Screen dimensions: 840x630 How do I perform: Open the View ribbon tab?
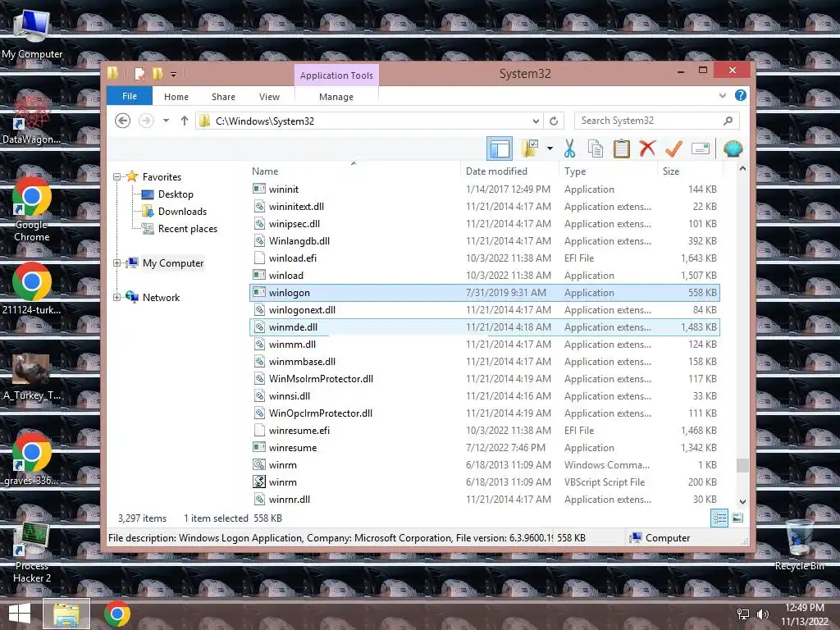point(269,97)
